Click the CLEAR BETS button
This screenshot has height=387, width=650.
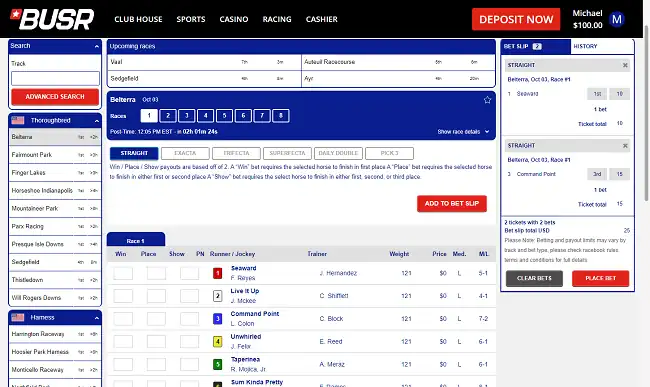(534, 278)
